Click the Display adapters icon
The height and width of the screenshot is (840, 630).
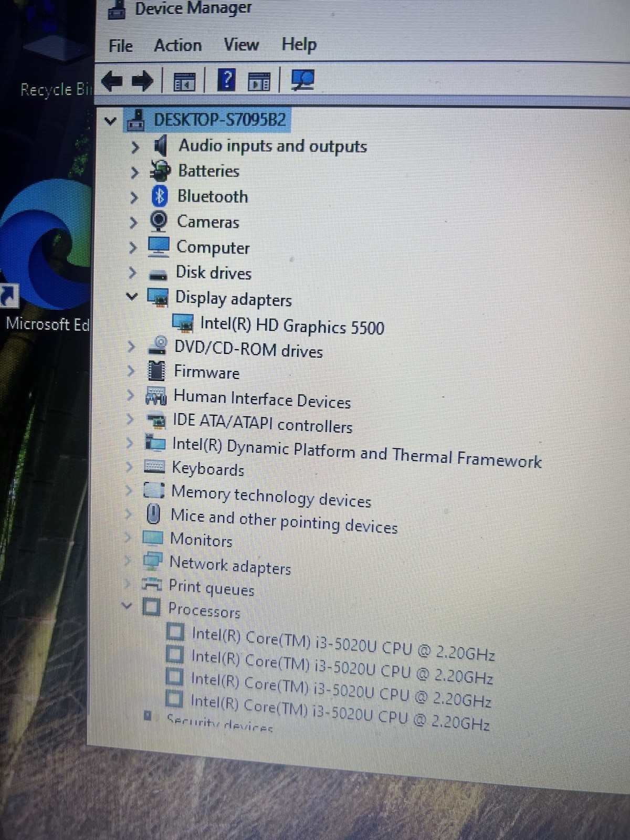157,297
